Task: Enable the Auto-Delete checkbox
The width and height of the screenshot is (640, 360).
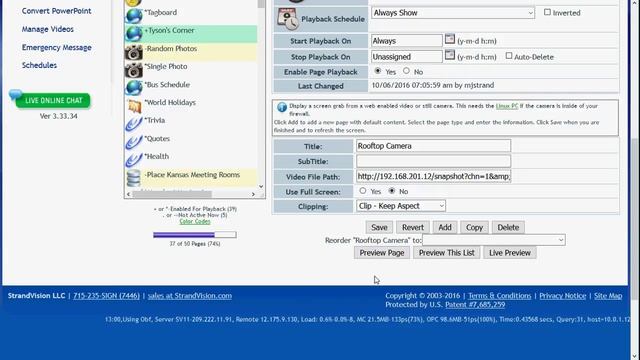Action: (x=509, y=56)
